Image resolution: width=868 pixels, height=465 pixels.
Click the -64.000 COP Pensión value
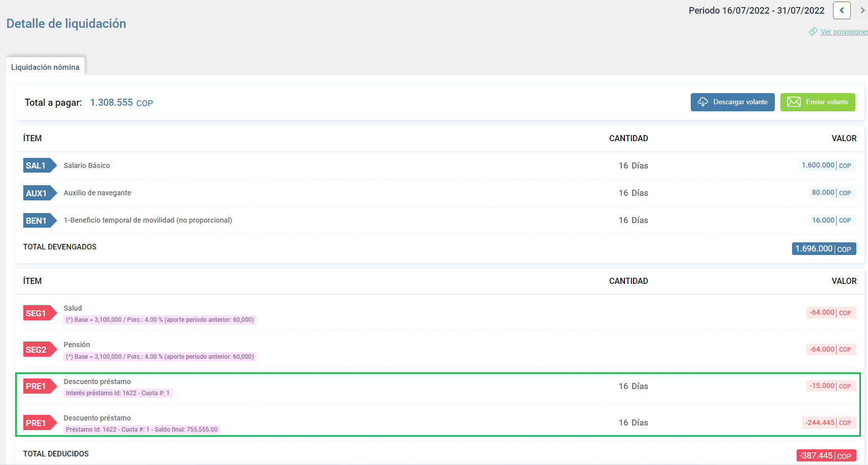pos(831,349)
